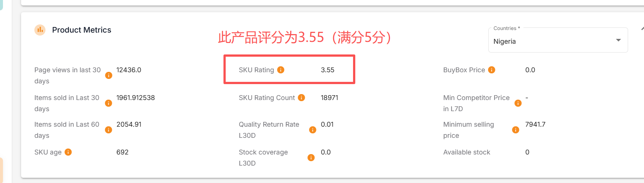Click the SKU Rating Count value 18971

pos(329,98)
